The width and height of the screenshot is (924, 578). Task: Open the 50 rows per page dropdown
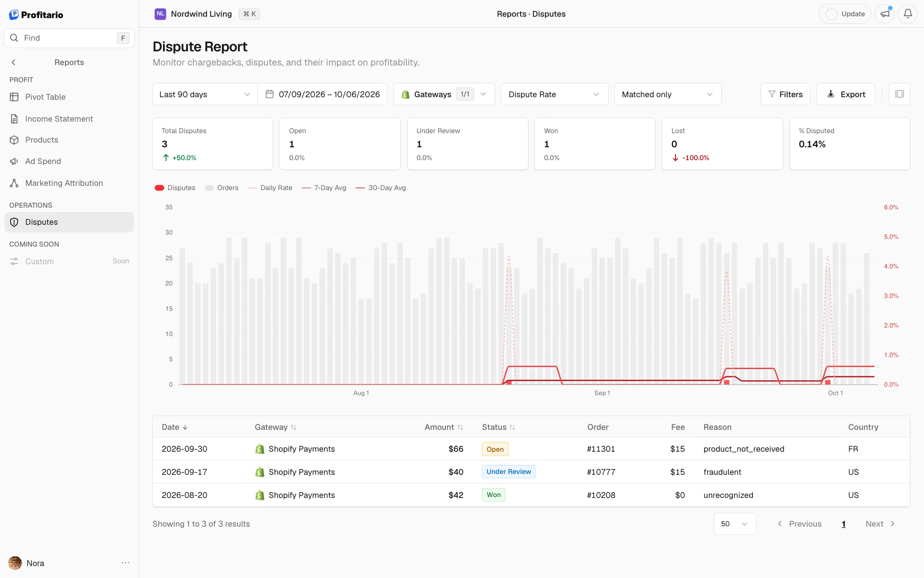(734, 524)
